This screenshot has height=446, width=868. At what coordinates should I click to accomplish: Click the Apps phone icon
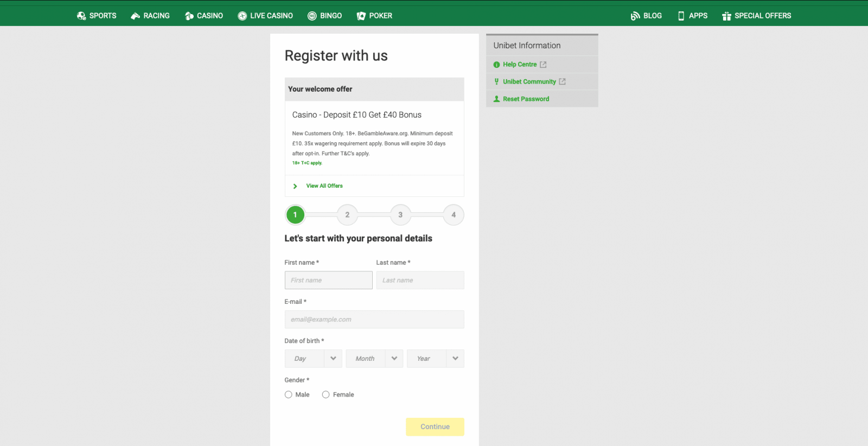(681, 16)
